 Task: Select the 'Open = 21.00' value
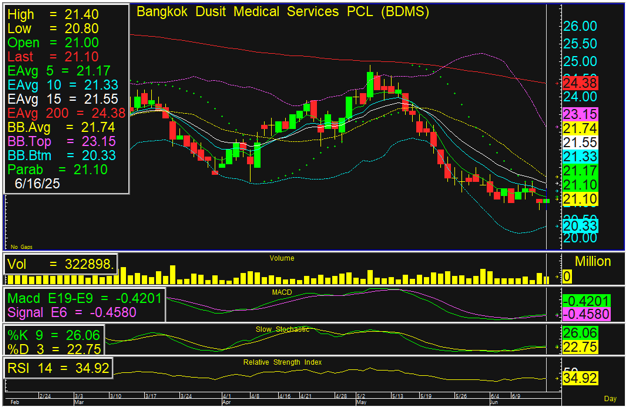point(53,43)
